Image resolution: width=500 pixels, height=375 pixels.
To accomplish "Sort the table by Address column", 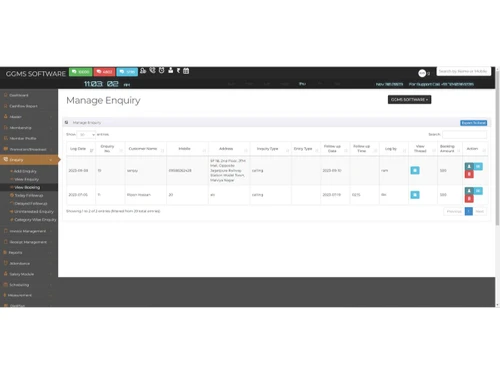I will click(x=229, y=149).
